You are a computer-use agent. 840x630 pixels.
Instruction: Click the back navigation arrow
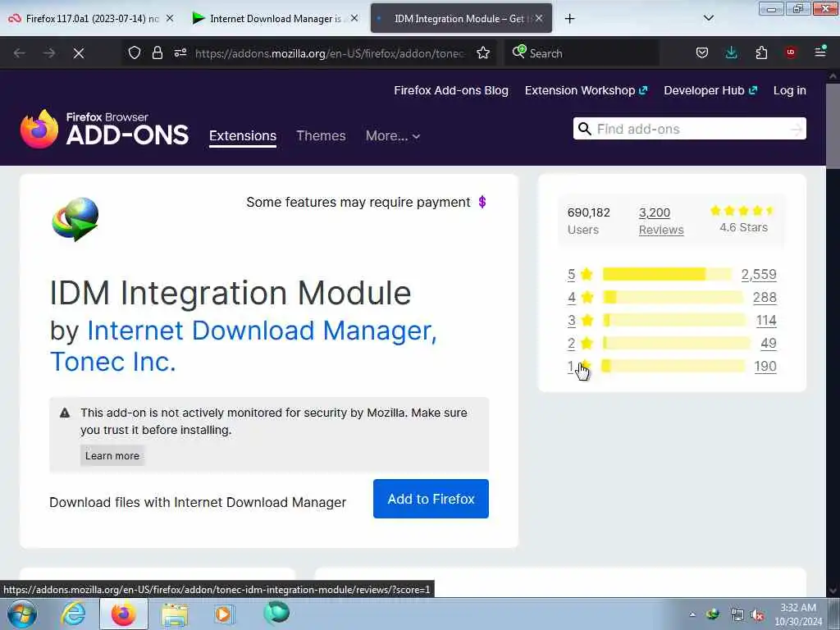[x=20, y=53]
